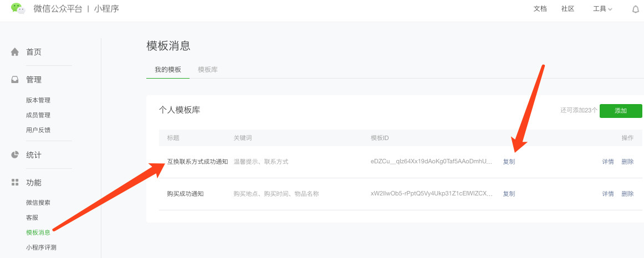Screen dimensions: 644x258
Task: Copy template ID for 互换联系方式成功通知
Action: pos(509,162)
